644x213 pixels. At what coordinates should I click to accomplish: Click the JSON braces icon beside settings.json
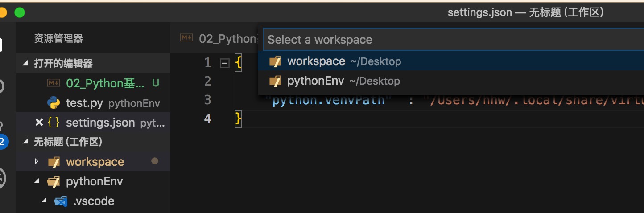pyautogui.click(x=54, y=123)
